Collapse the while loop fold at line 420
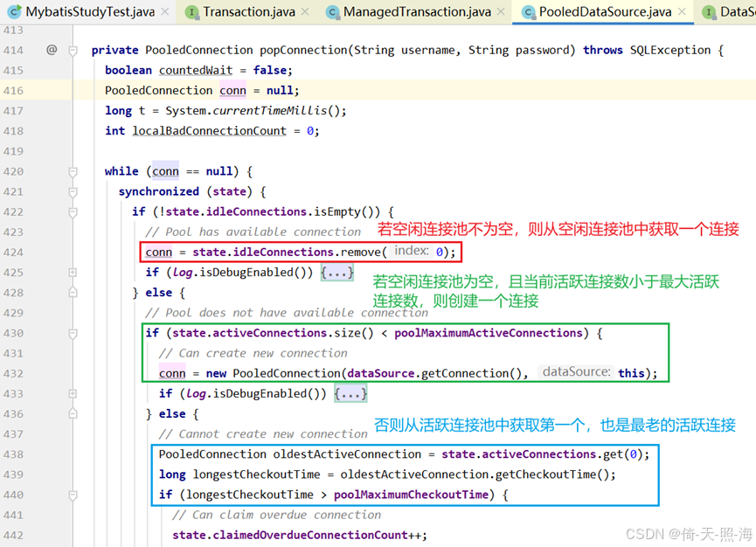The height and width of the screenshot is (547, 756). 73,171
